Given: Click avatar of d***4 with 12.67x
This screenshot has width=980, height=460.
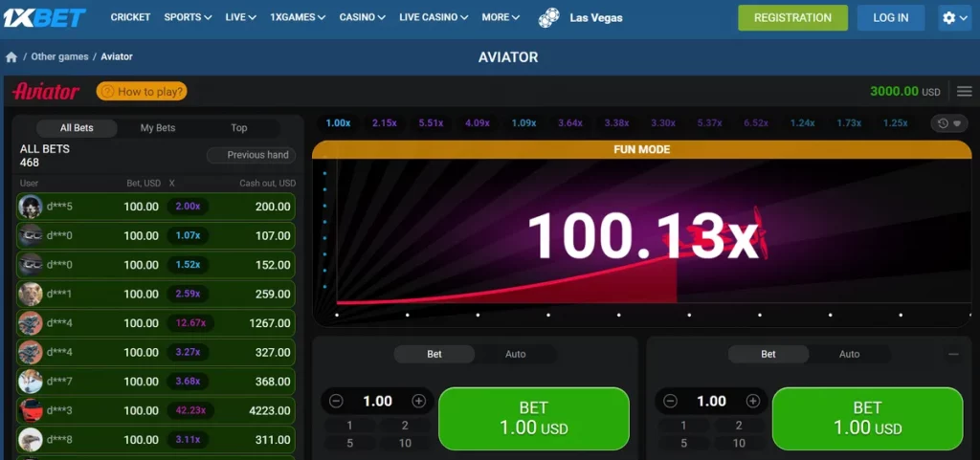Looking at the screenshot, I should pyautogui.click(x=30, y=323).
